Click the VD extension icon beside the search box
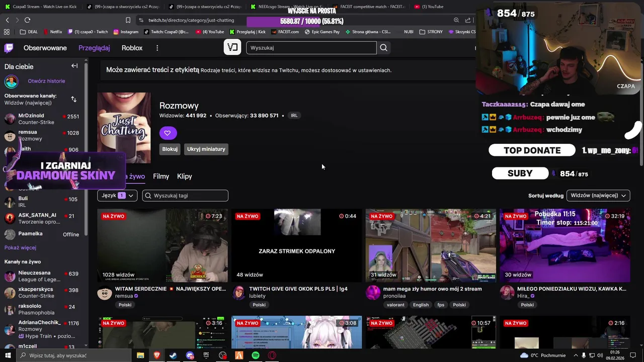 point(232,47)
